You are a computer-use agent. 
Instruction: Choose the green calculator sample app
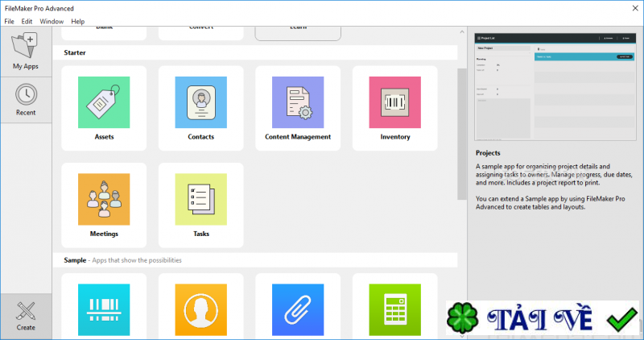(x=394, y=309)
